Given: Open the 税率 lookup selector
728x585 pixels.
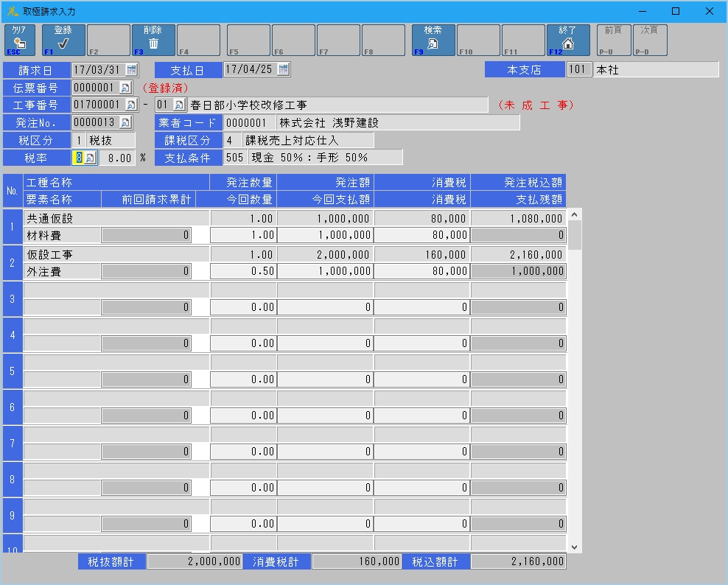Looking at the screenshot, I should click(90, 158).
